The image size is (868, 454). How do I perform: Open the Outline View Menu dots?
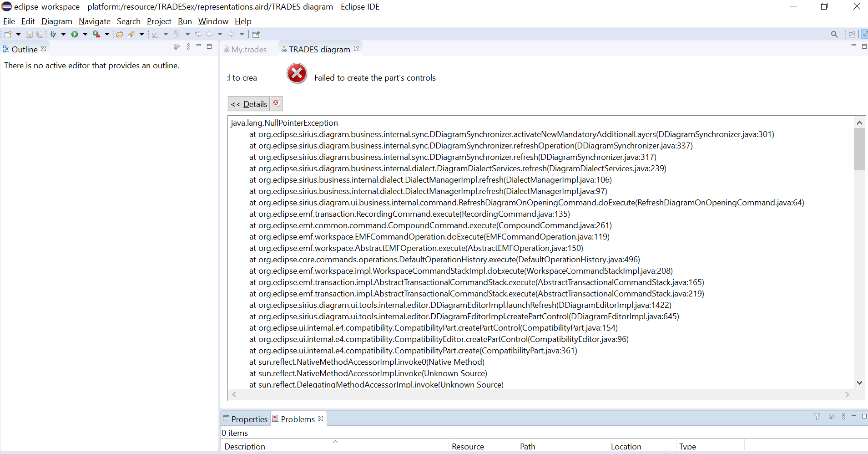[x=188, y=46]
